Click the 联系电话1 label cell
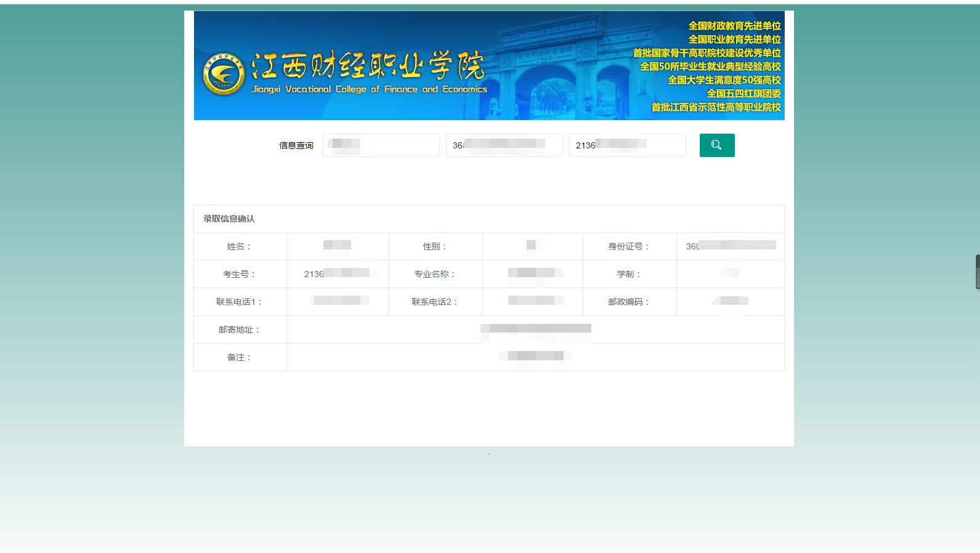This screenshot has height=553, width=980. click(x=240, y=302)
